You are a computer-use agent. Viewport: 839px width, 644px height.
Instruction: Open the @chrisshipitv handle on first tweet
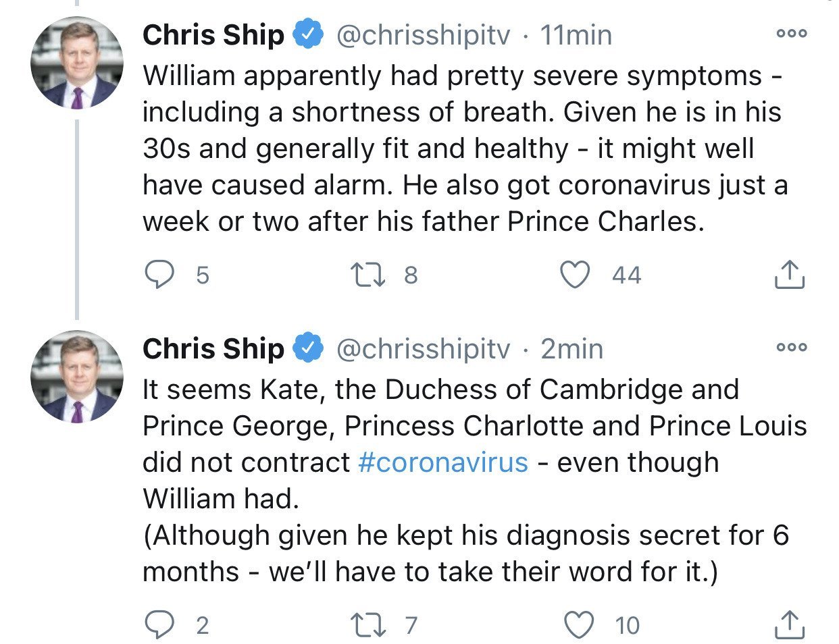pyautogui.click(x=423, y=35)
